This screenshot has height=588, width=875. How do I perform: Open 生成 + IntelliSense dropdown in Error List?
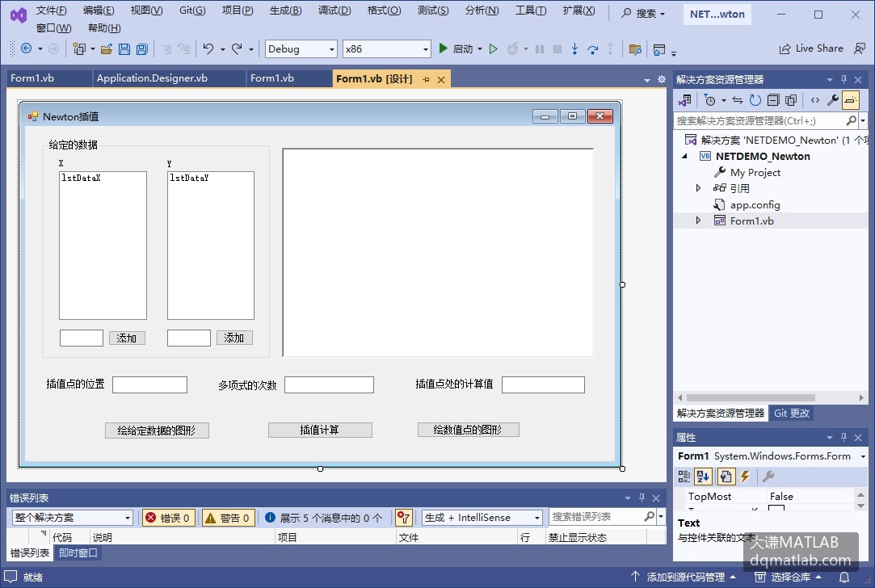click(x=482, y=518)
